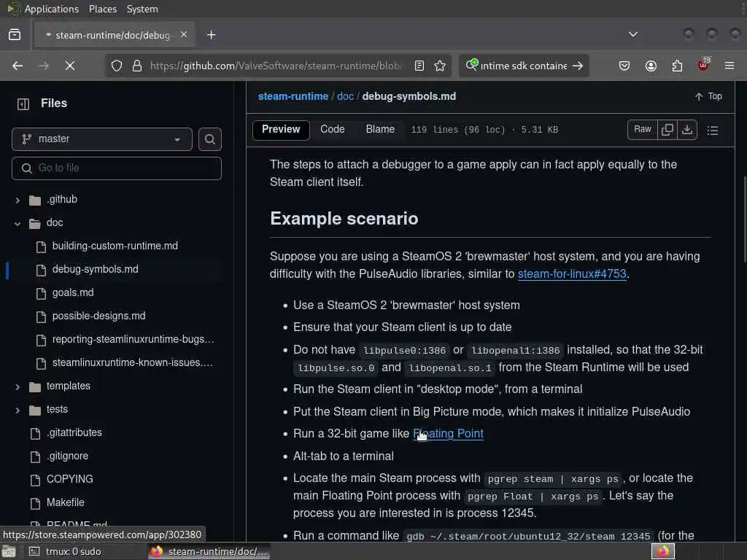
Task: Open building-custom-runtime.md file
Action: click(115, 246)
